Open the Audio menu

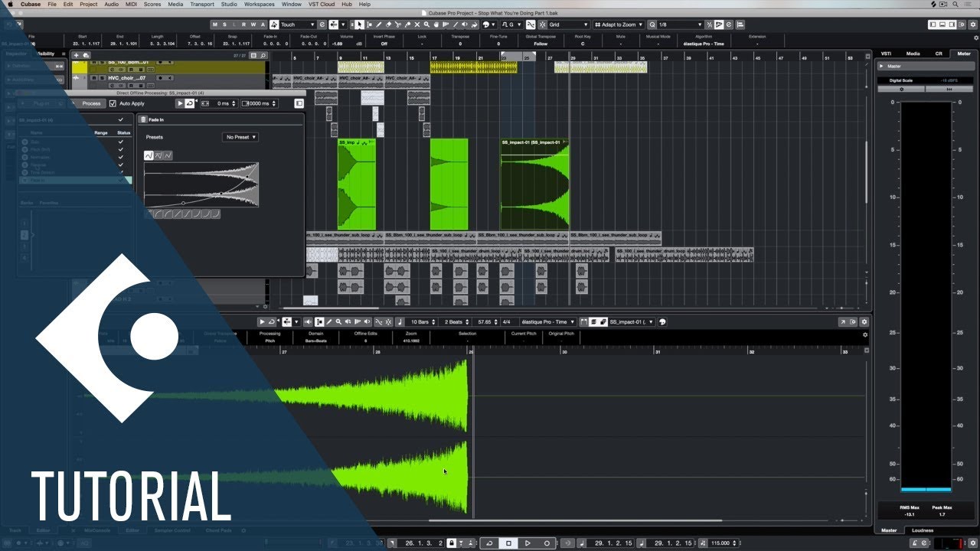click(111, 4)
